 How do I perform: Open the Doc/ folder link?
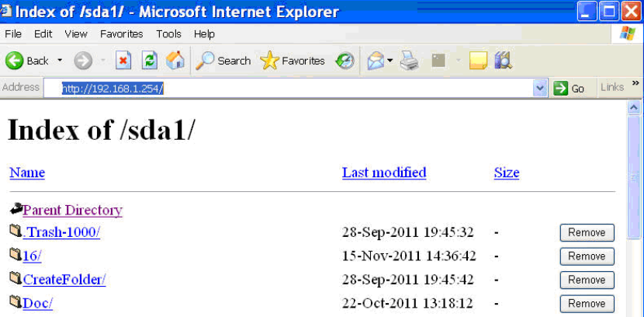point(37,303)
